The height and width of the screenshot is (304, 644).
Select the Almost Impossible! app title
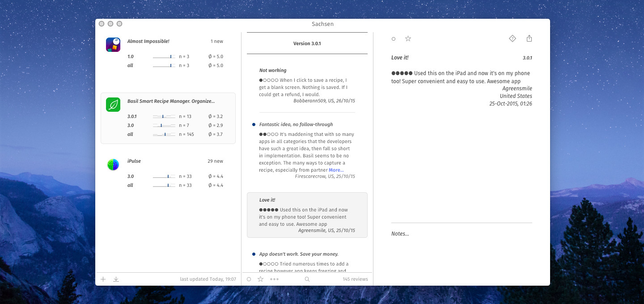[x=148, y=41]
